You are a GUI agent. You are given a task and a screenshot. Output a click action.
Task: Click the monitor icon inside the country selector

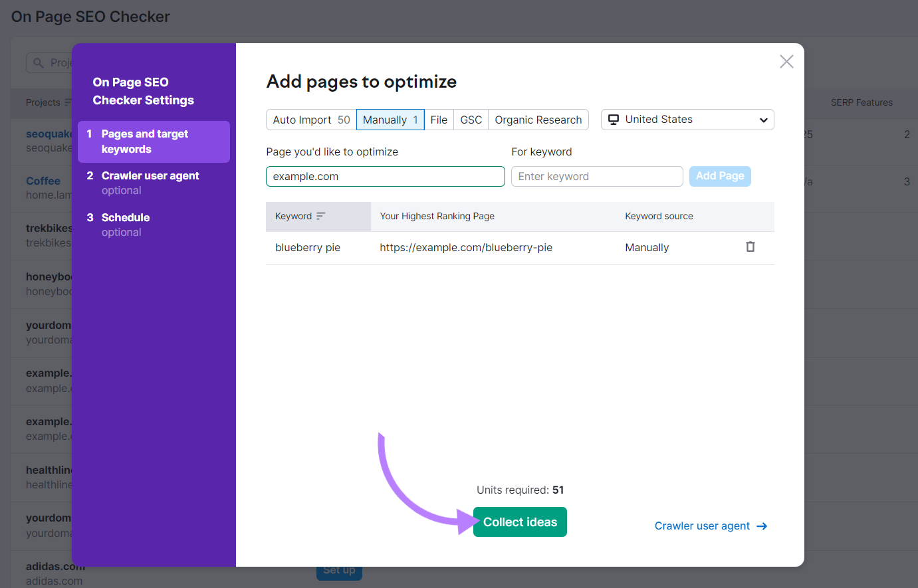click(x=614, y=120)
